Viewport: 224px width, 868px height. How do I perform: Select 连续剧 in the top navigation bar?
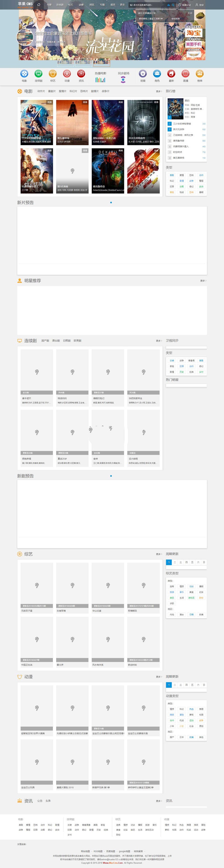click(60, 5)
